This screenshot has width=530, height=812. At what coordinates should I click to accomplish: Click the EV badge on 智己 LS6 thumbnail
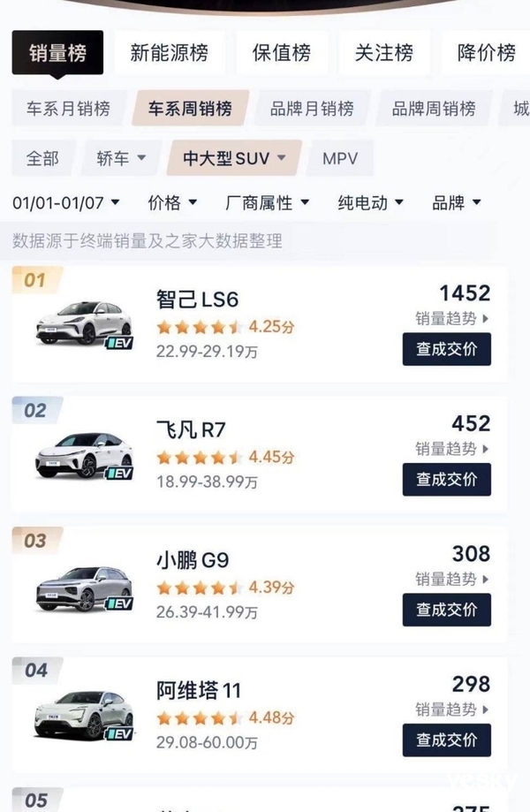pos(122,344)
